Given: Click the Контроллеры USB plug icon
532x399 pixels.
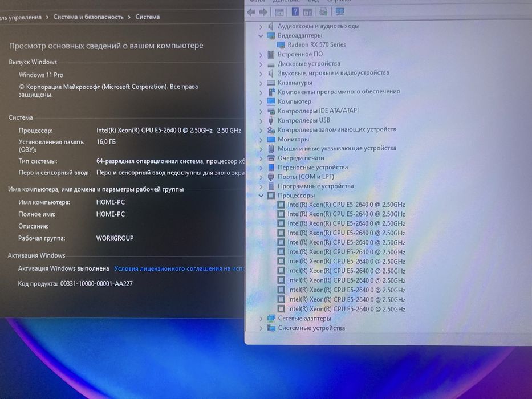Looking at the screenshot, I should click(x=271, y=120).
